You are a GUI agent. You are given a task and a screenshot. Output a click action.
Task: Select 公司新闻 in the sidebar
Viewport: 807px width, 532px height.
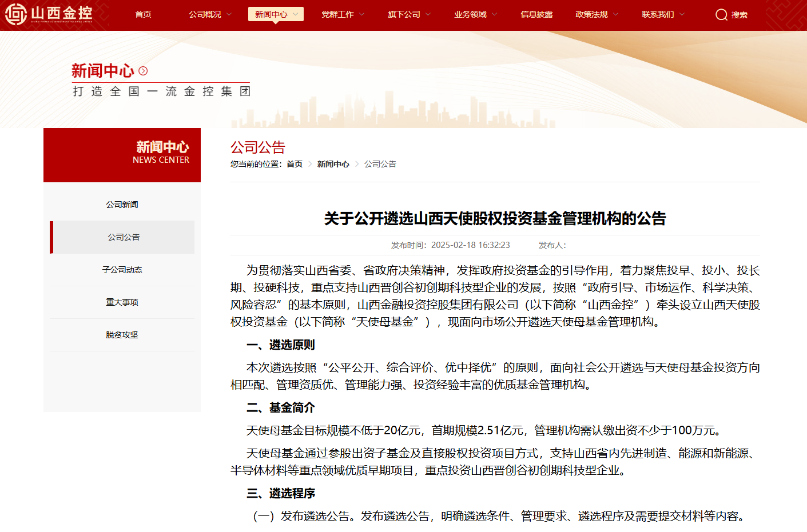(122, 205)
